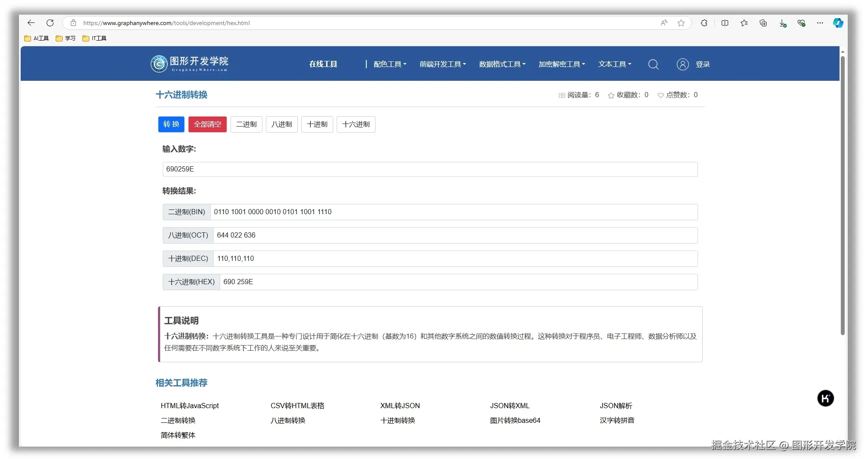
Task: Click the 八进制(OCT) result field
Action: click(455, 235)
